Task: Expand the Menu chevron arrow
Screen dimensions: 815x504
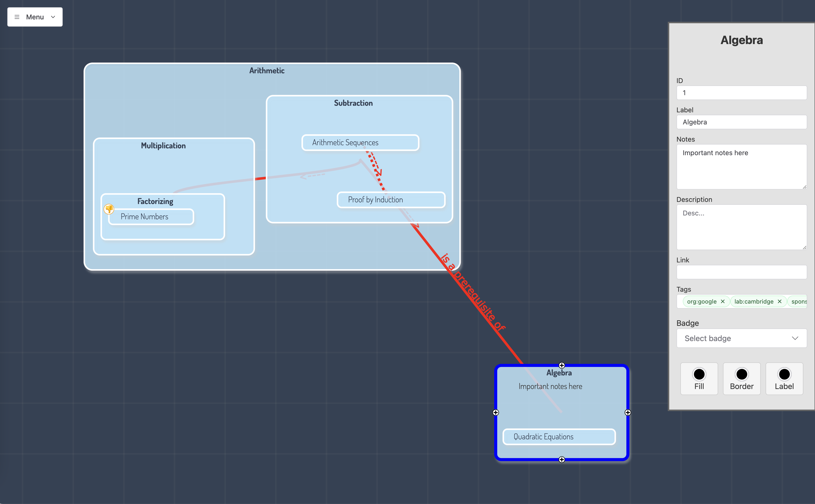Action: [x=53, y=17]
